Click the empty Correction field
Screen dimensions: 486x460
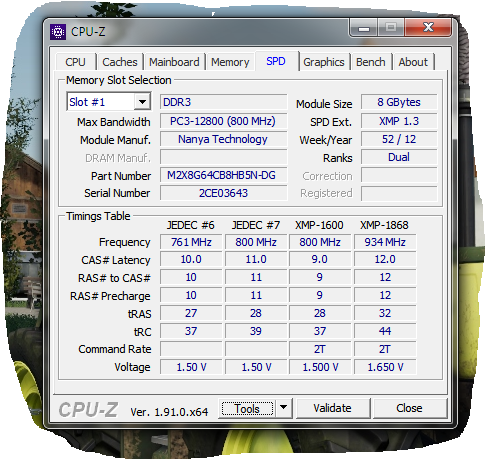click(399, 175)
